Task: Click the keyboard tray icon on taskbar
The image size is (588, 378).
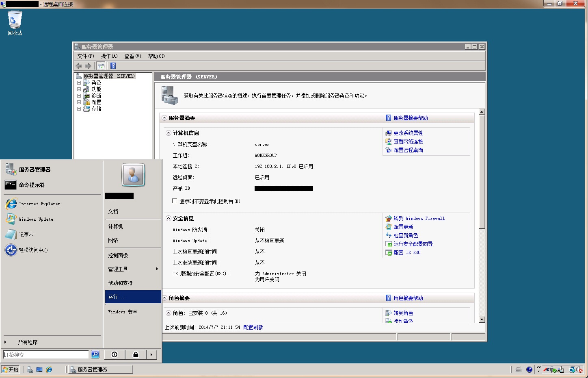Action: (518, 369)
